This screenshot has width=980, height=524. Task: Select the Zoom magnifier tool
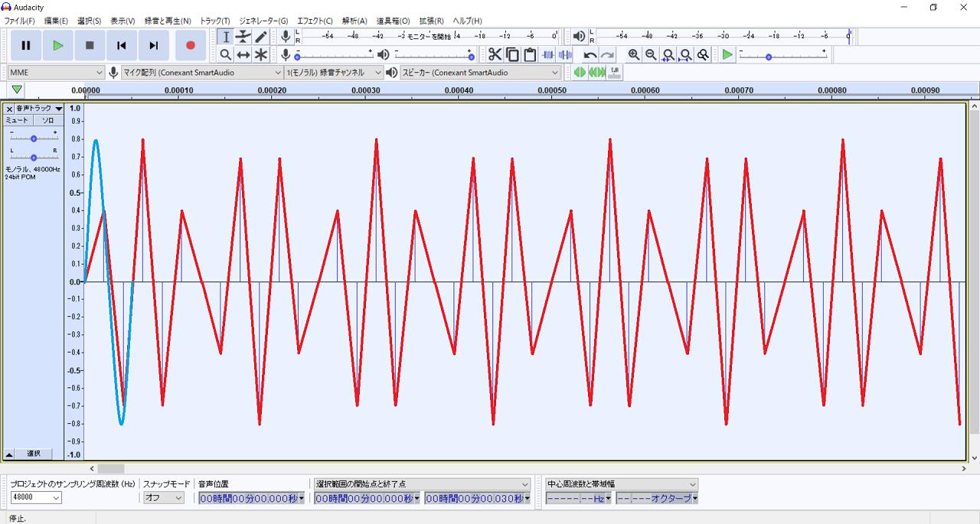[226, 54]
